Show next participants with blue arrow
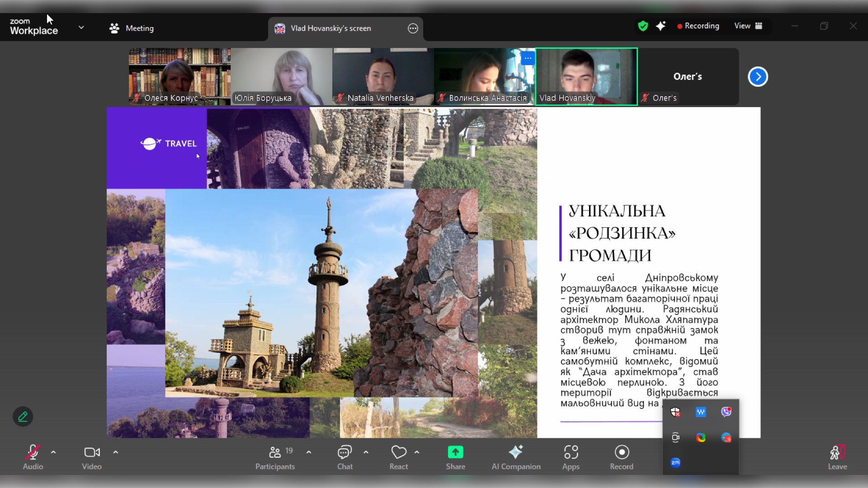 (758, 77)
